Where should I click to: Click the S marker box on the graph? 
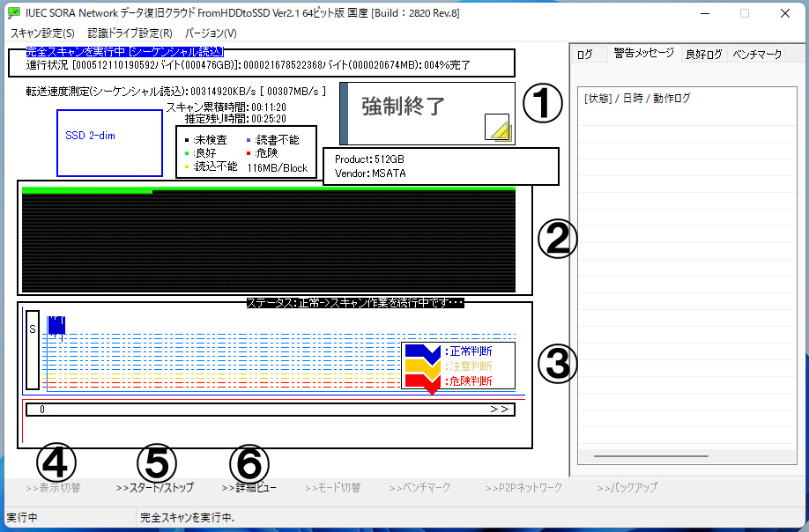point(33,349)
